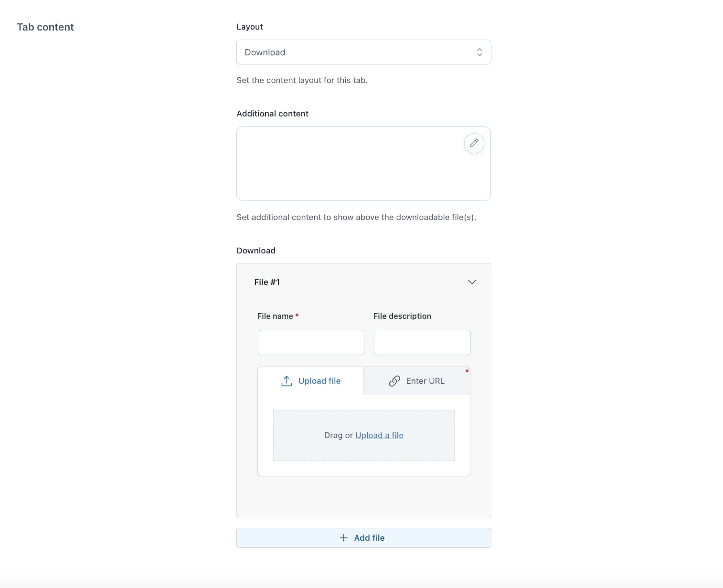This screenshot has height=588, width=723.
Task: Focus the File name input field
Action: tap(311, 342)
